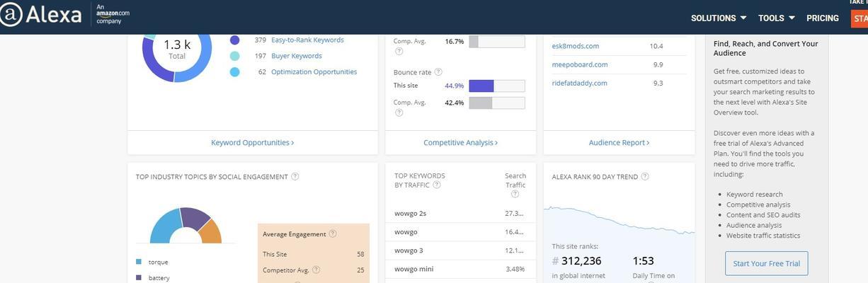Click the Competitor Avg. help icon

[x=316, y=270]
